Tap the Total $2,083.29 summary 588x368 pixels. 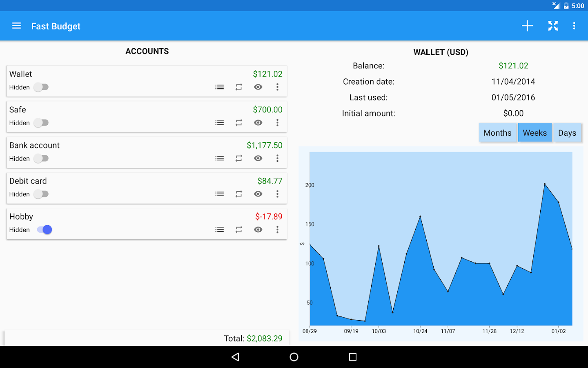253,339
